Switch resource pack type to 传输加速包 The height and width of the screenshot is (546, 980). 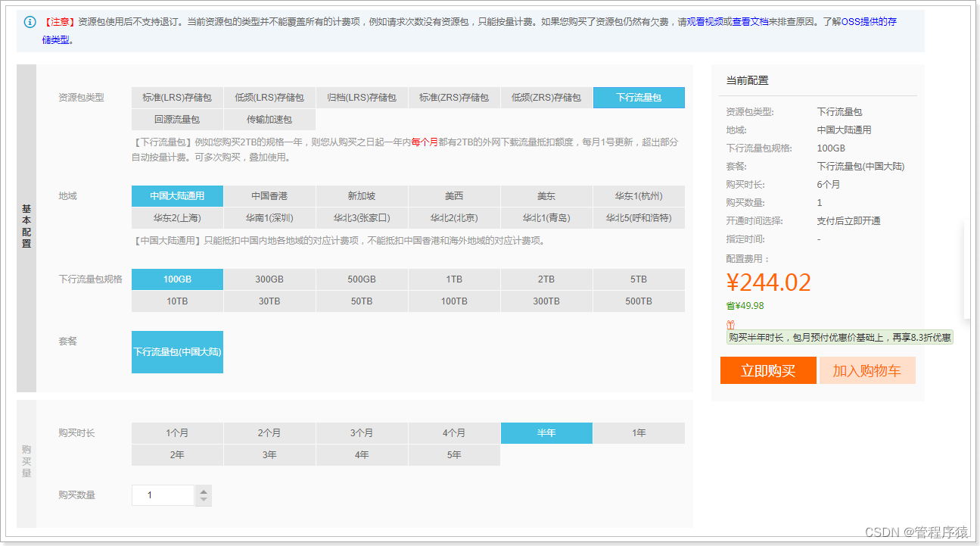(269, 119)
